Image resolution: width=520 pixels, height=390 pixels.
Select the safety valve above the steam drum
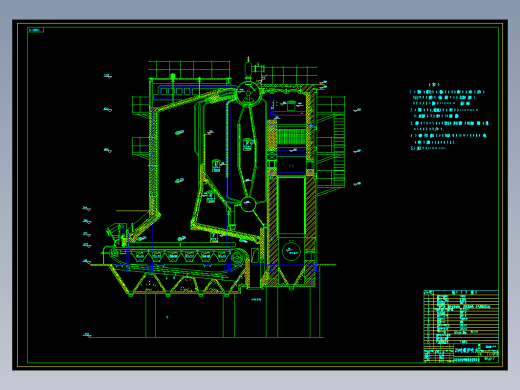click(x=248, y=68)
